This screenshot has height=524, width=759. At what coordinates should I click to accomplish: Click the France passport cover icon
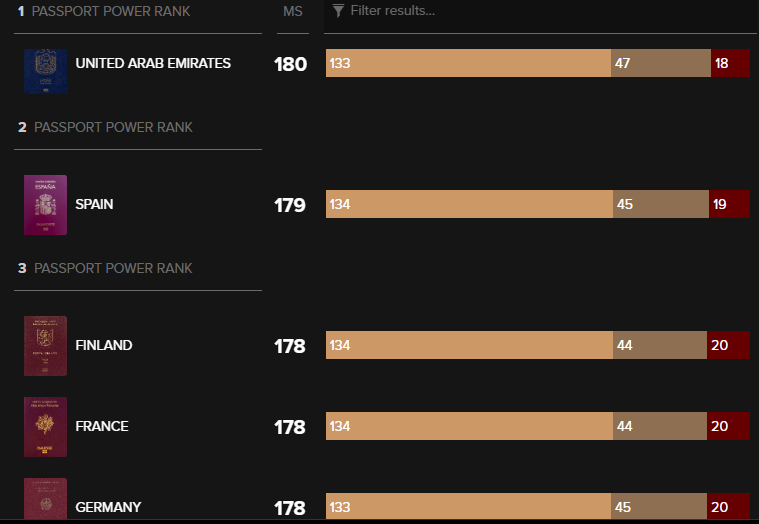click(x=45, y=427)
